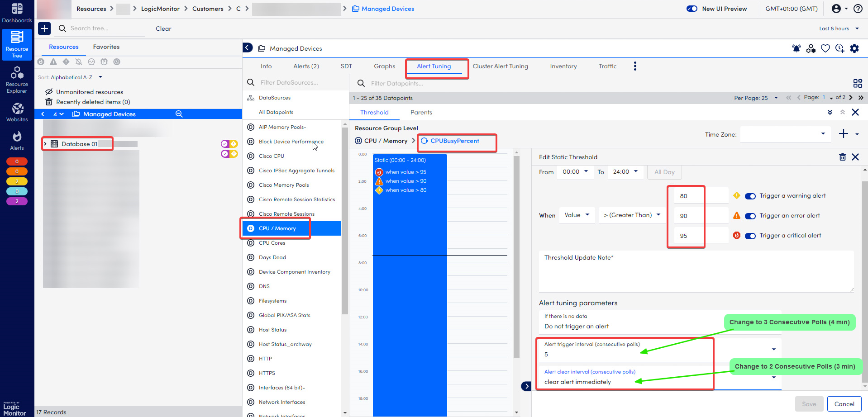Click the All Day button
Viewport: 868px width, 417px height.
click(664, 172)
